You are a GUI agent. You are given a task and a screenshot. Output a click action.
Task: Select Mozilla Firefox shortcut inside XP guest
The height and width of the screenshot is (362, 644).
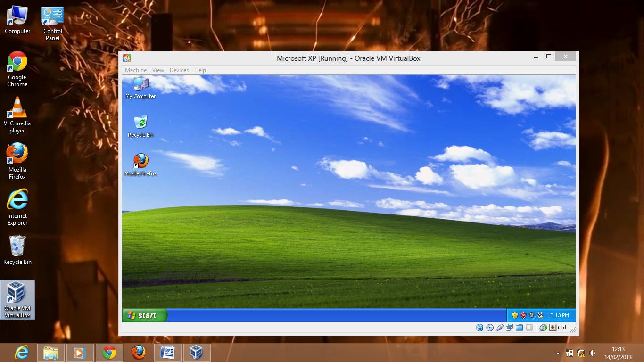(x=140, y=165)
